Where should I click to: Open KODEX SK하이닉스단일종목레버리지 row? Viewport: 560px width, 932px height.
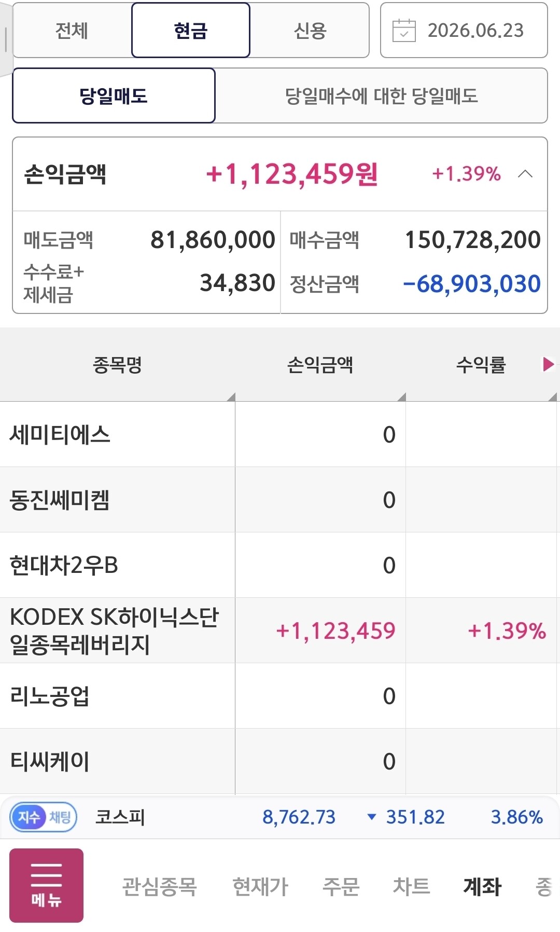tap(280, 631)
